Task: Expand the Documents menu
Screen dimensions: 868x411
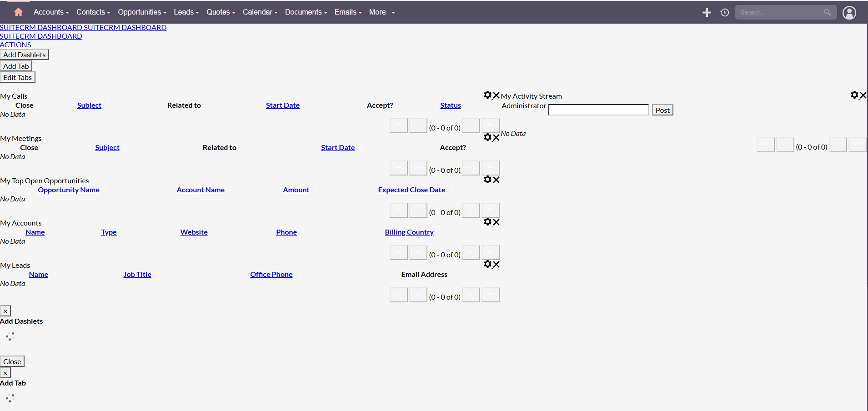Action: 306,12
